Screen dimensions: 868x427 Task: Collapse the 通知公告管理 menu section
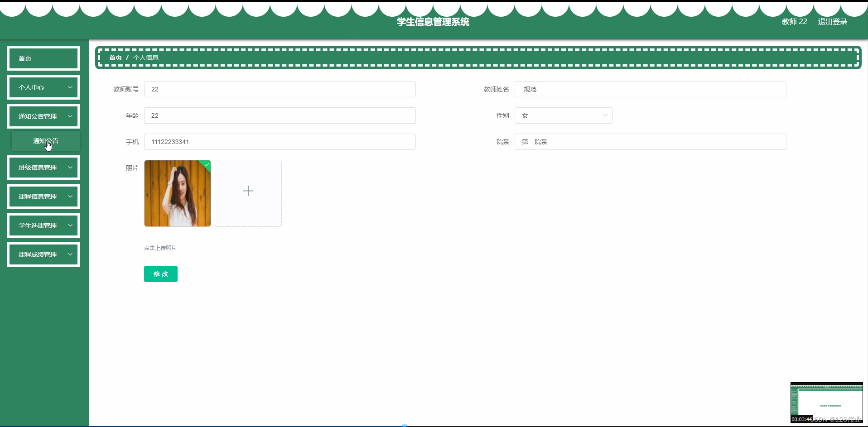(43, 116)
